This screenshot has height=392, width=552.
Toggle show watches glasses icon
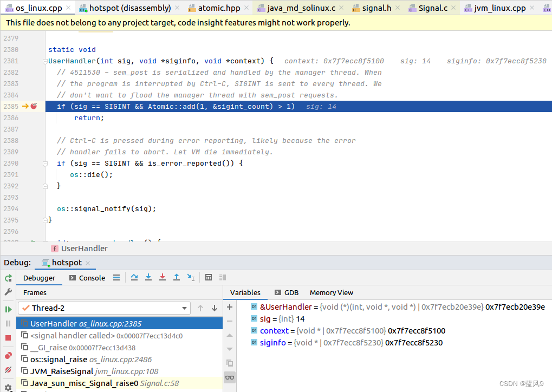(230, 377)
